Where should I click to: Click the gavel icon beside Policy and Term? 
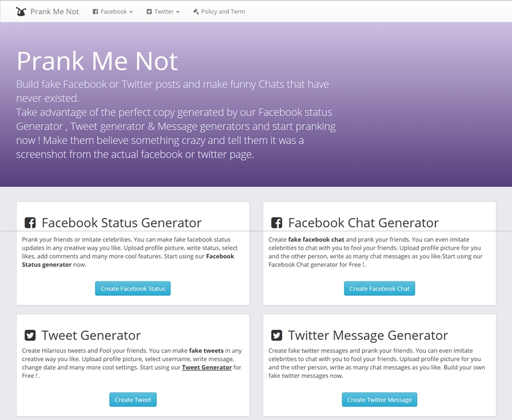196,11
